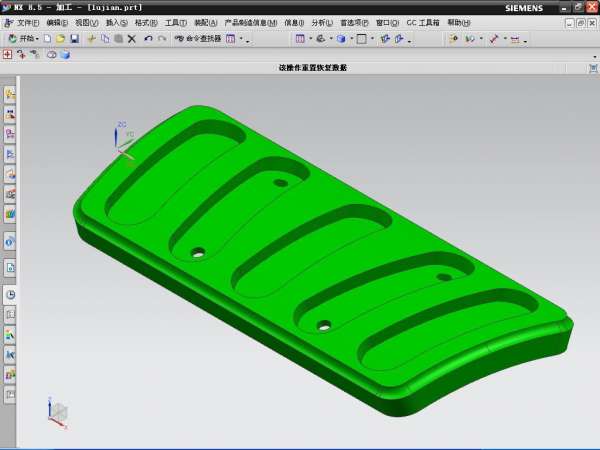
Task: Open the History clock icon in the sidebar
Action: coord(10,295)
